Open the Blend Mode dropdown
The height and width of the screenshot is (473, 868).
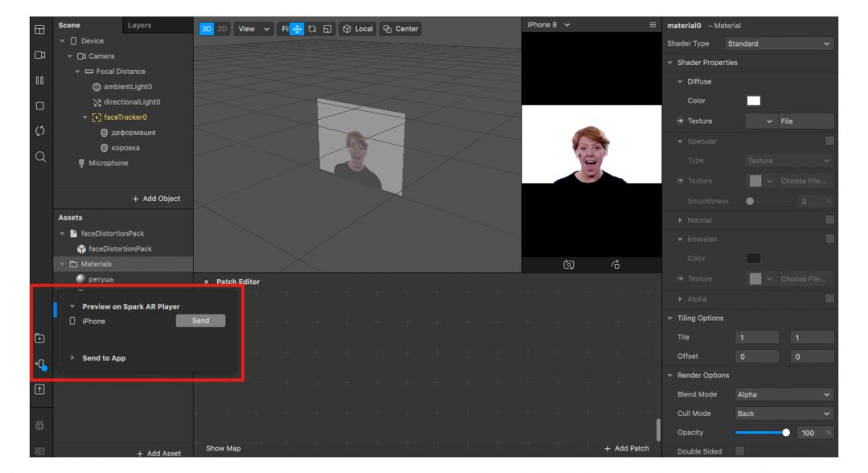point(784,394)
